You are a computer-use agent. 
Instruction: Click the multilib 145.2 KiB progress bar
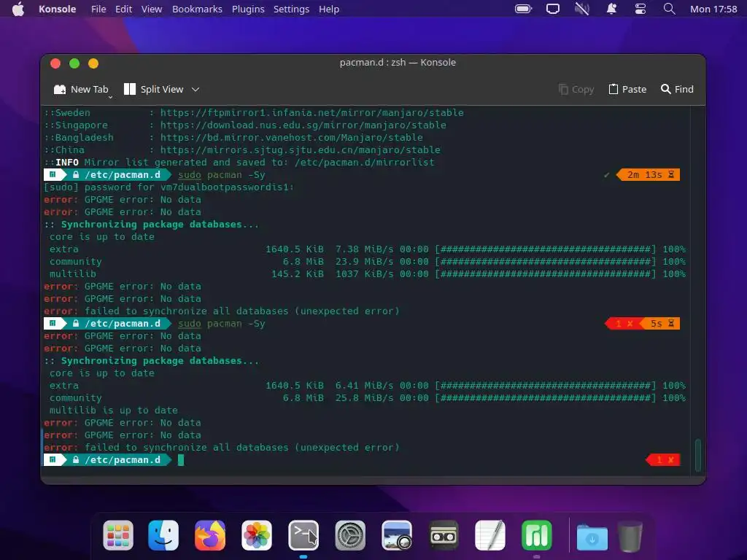pyautogui.click(x=546, y=274)
